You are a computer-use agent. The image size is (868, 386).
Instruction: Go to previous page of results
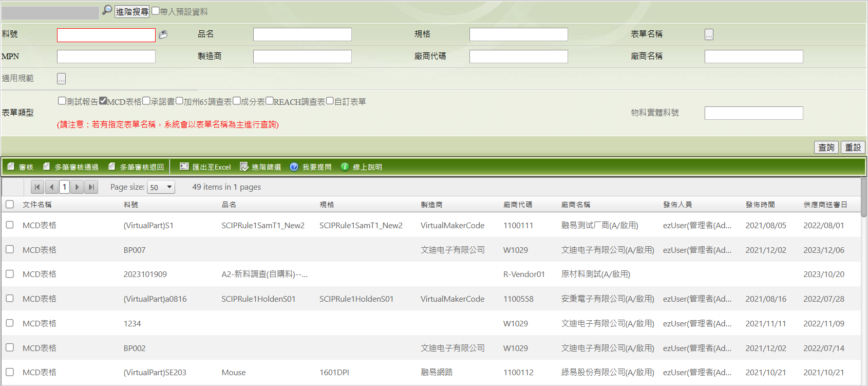(x=51, y=187)
